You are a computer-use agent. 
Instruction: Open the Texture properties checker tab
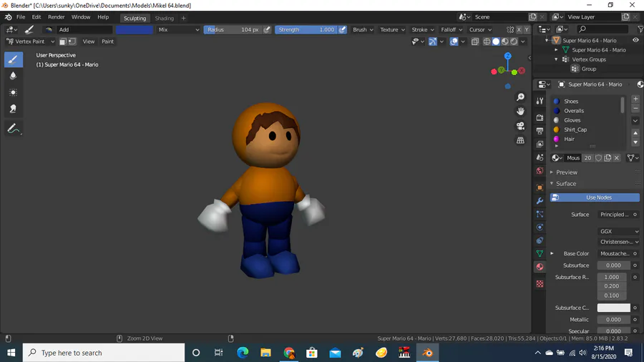click(540, 283)
